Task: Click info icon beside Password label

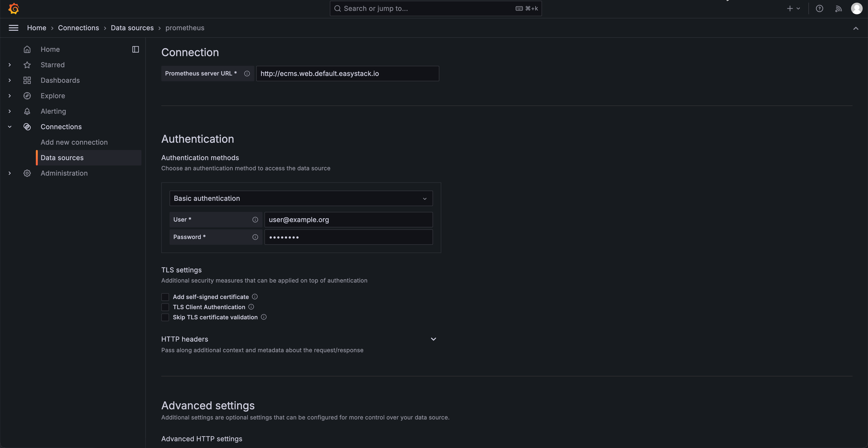Action: coord(255,237)
